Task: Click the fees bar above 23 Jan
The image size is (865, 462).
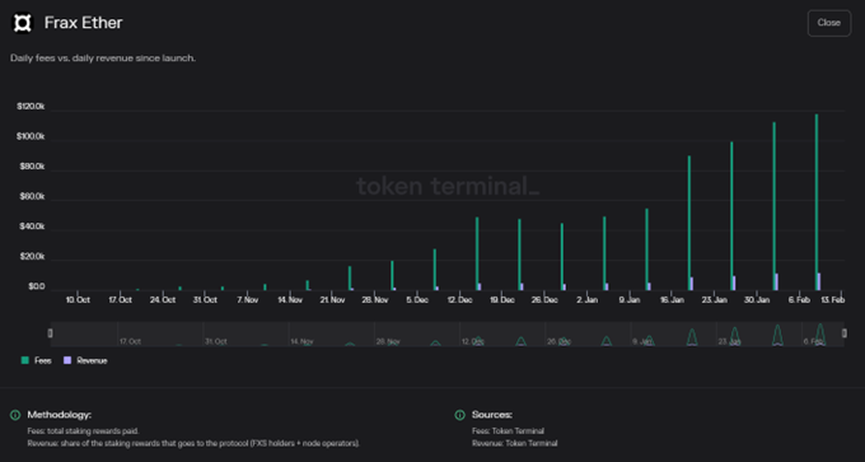Action: point(731,216)
